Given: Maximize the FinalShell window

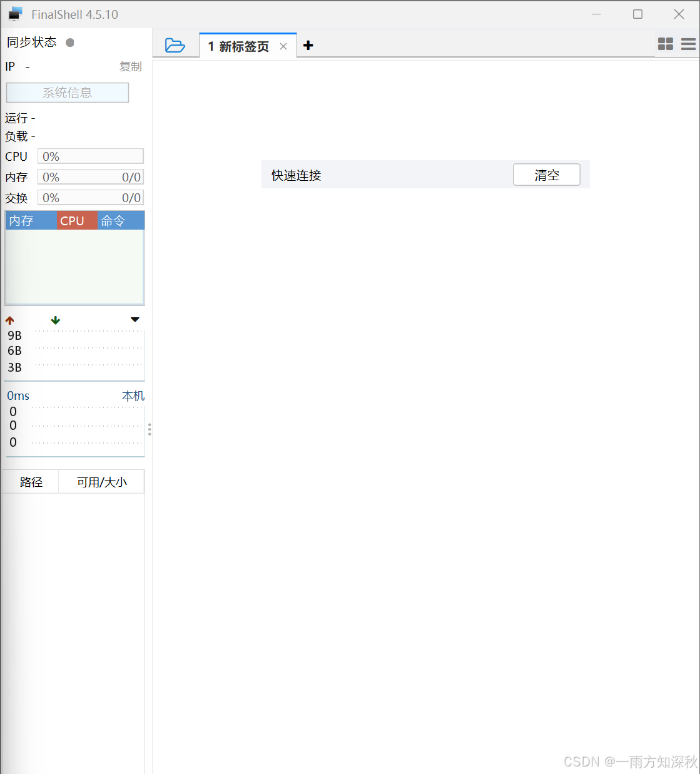Looking at the screenshot, I should (x=637, y=14).
